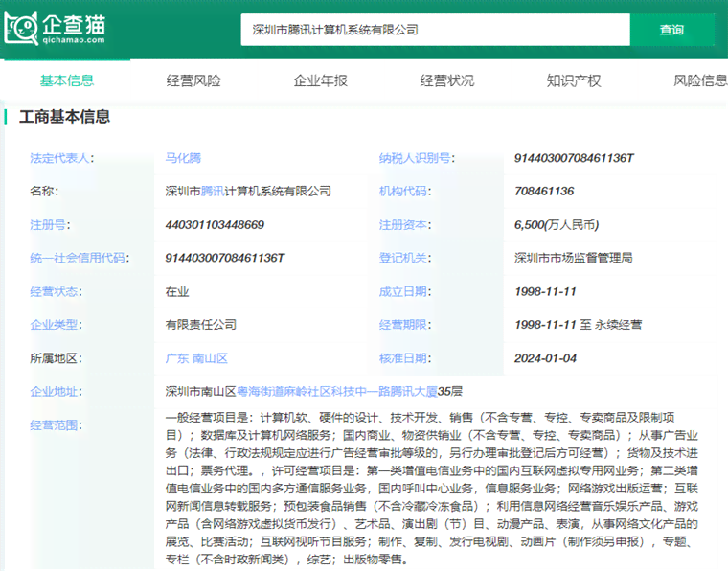Screen dimensions: 728x571
Task: Open the 风险信息 tab
Action: click(x=700, y=80)
